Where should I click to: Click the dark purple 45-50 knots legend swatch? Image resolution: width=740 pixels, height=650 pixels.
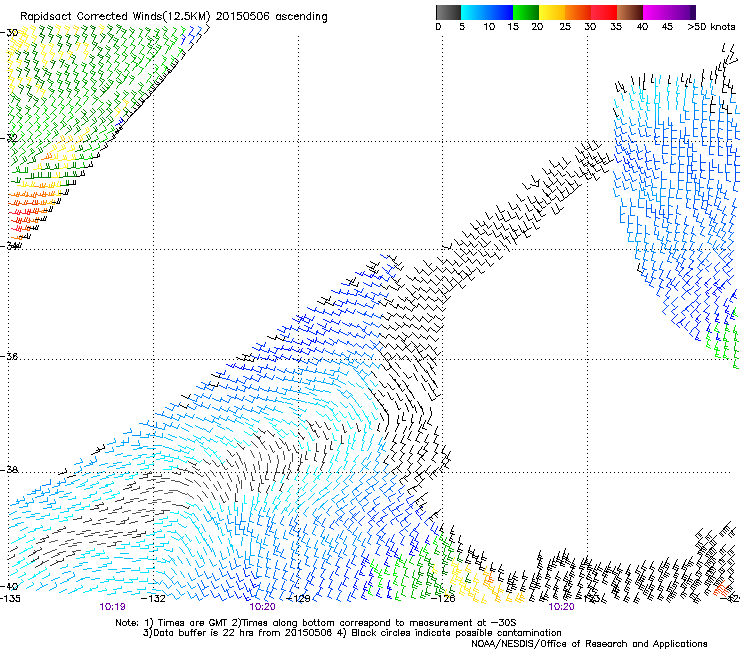pyautogui.click(x=682, y=12)
